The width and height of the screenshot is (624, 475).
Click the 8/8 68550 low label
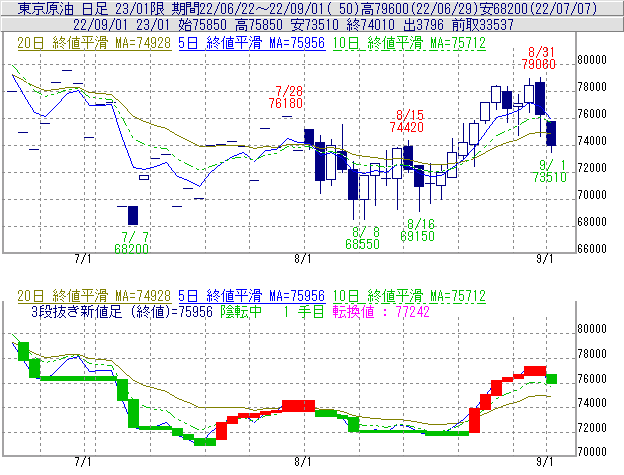[363, 238]
